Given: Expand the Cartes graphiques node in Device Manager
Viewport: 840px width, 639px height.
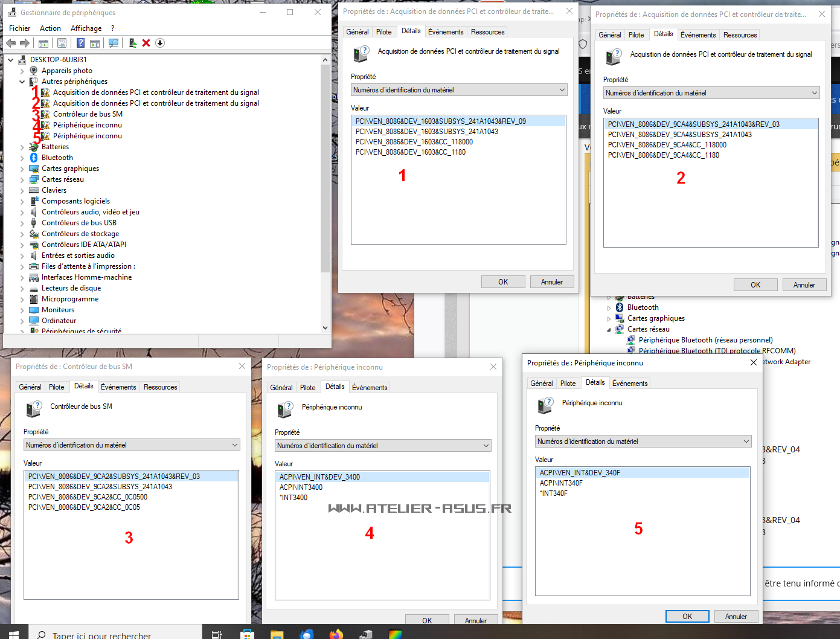Looking at the screenshot, I should [x=22, y=169].
